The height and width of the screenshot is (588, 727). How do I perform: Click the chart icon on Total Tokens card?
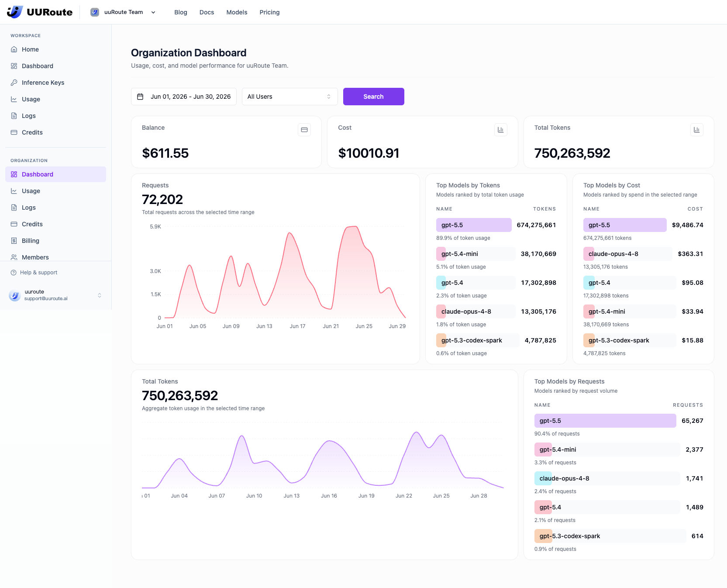[697, 130]
